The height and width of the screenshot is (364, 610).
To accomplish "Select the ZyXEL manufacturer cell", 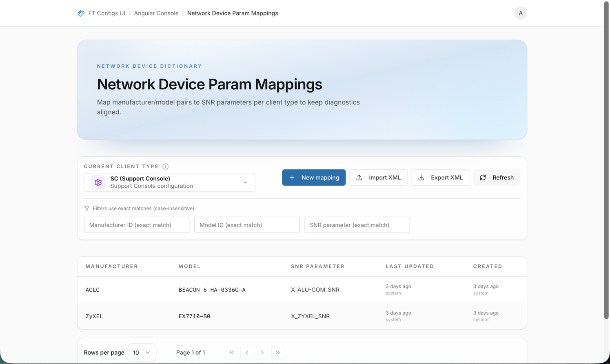I will coord(94,316).
